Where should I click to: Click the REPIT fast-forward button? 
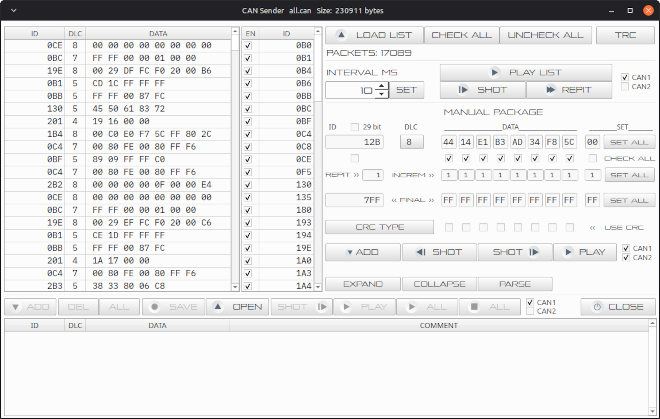tap(569, 90)
